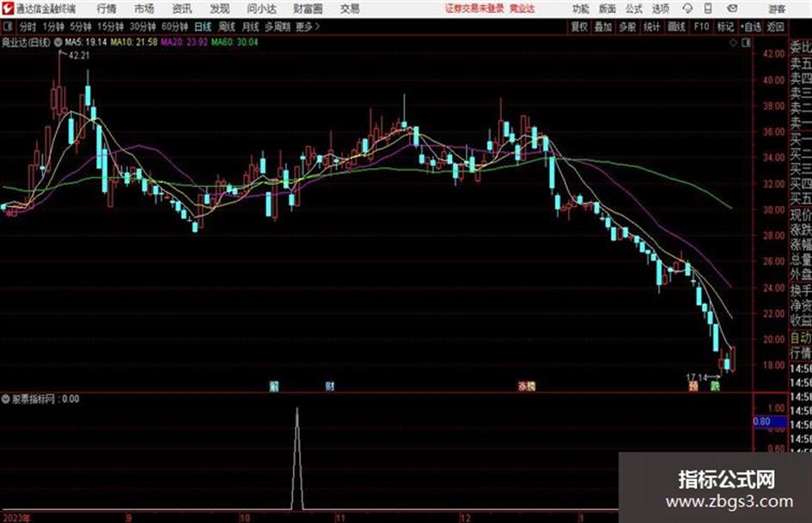This screenshot has height=523, width=812.
Task: Click the indicator spike in the lower panel
Action: 296,459
